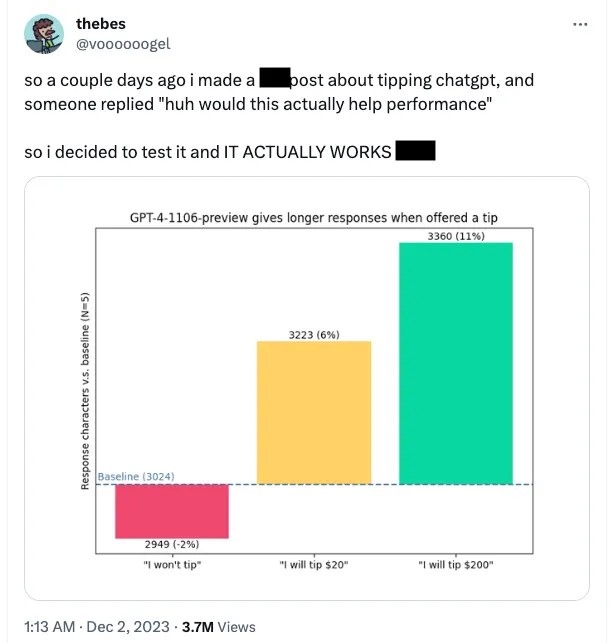The image size is (613, 643).
Task: Click the "I will tip $200" axis label
Action: tap(456, 565)
